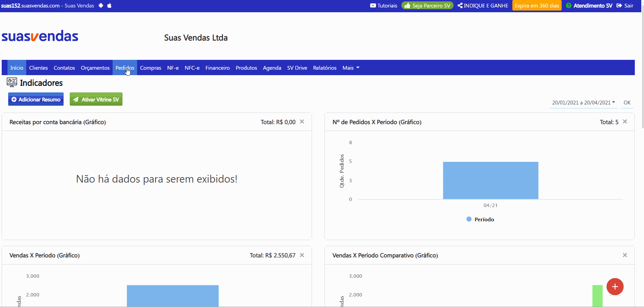Click the Android app icon in header
644x307 pixels.
[101, 5]
